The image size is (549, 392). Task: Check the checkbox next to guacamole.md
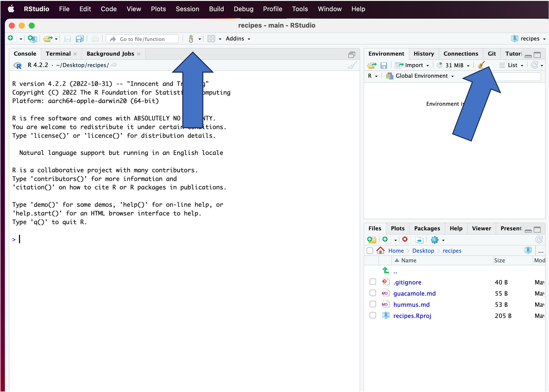(373, 293)
